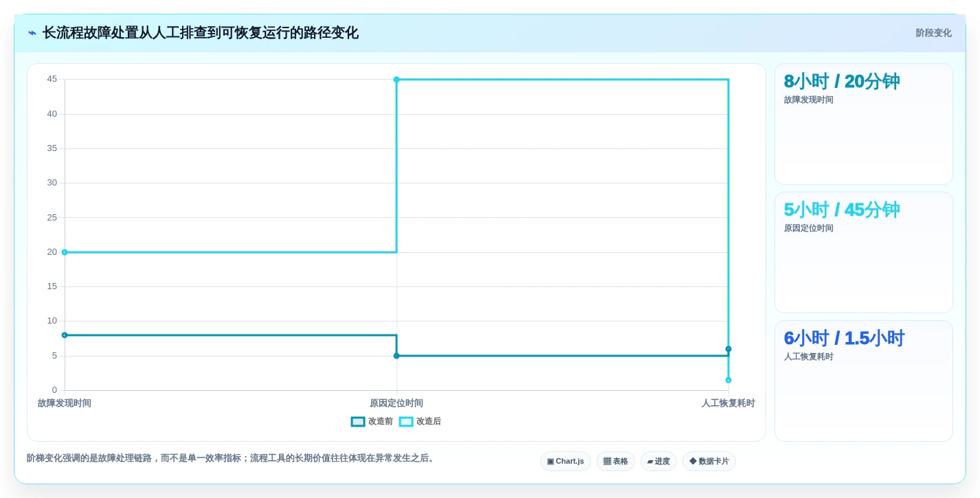Click the 改造前 legend label
The width and height of the screenshot is (980, 498).
pos(380,422)
